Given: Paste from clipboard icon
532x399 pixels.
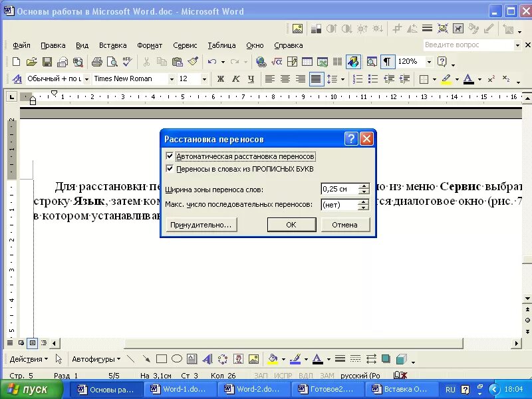Looking at the screenshot, I should coord(177,62).
